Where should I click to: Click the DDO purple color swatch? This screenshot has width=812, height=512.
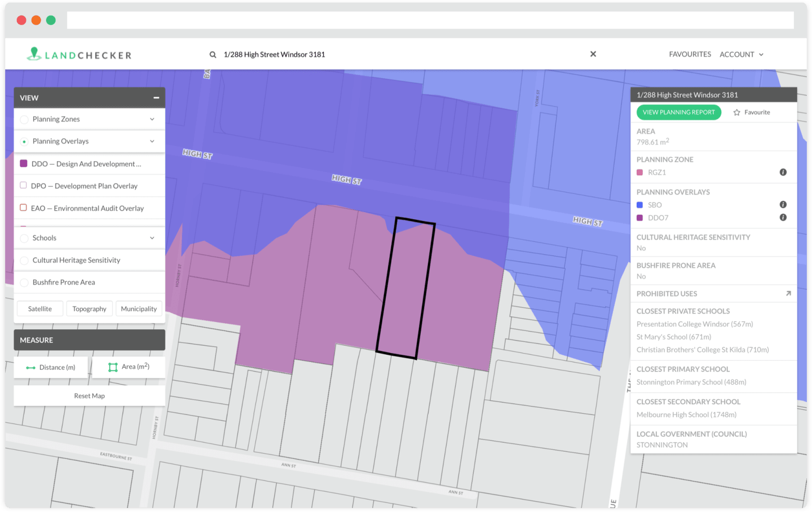tap(23, 164)
